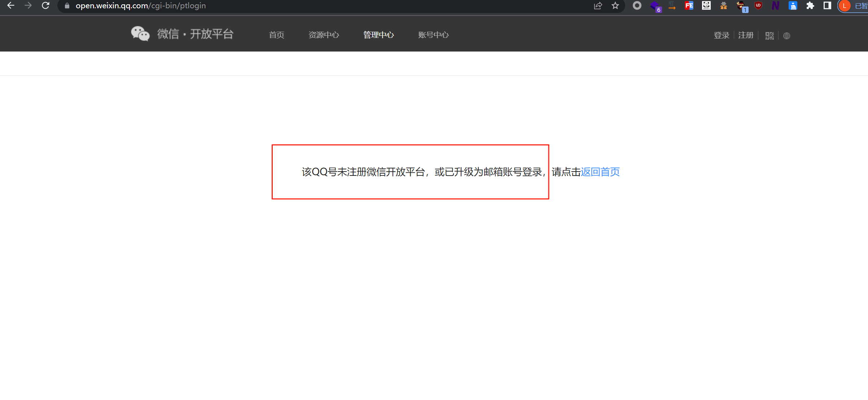Bookmark this page with star icon

[615, 6]
